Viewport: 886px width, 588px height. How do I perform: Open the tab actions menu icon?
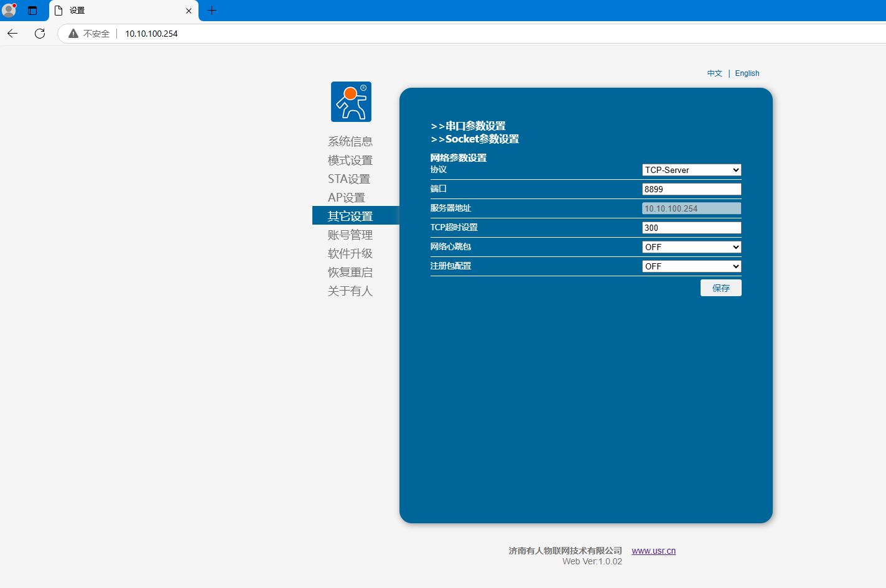point(32,11)
